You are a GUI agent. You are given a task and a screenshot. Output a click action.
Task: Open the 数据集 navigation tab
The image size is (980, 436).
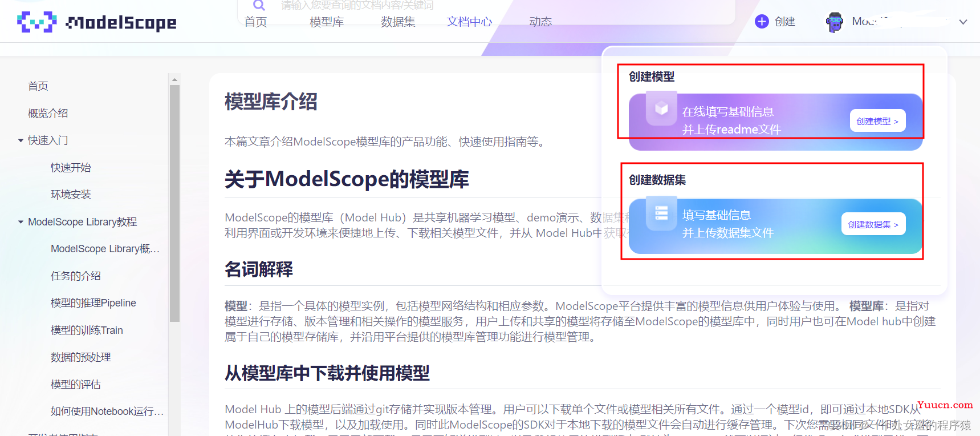tap(398, 22)
